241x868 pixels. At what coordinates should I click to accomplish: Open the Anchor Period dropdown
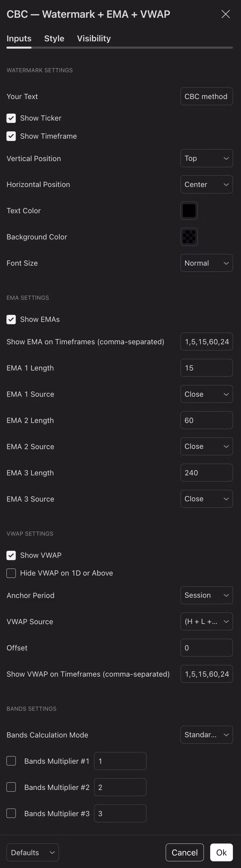pos(206,595)
